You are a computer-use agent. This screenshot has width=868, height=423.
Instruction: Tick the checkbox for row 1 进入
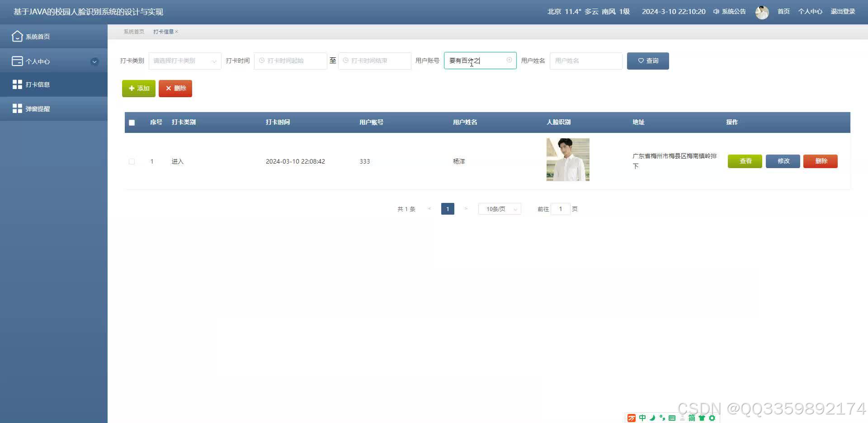tap(132, 161)
